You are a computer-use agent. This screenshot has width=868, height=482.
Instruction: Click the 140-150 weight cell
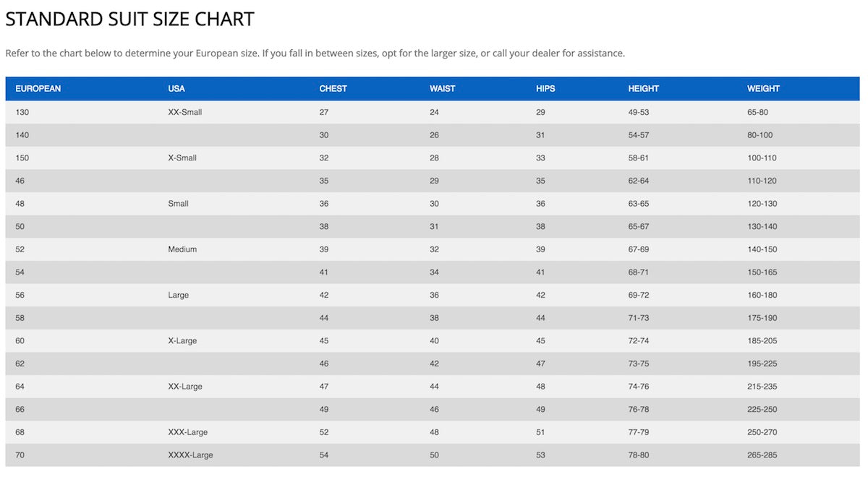tap(762, 249)
